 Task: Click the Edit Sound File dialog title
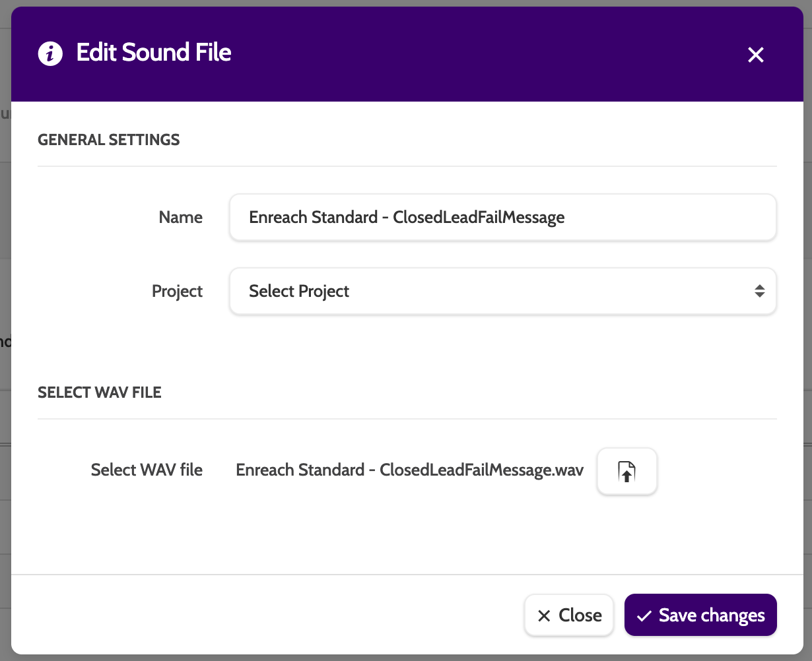click(x=154, y=53)
